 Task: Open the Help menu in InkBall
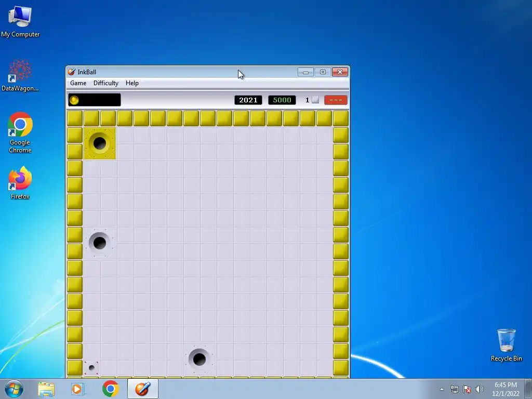point(132,83)
